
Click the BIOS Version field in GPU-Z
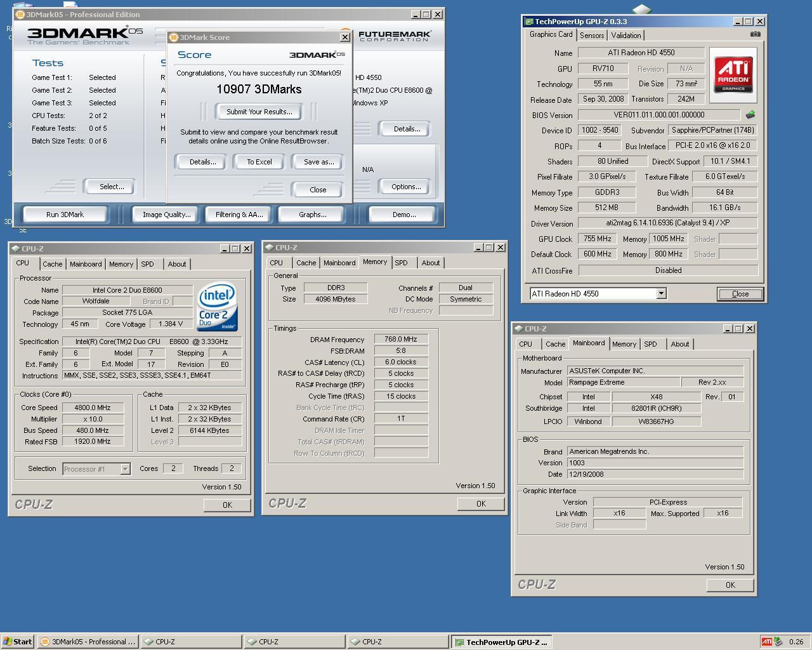pos(659,115)
